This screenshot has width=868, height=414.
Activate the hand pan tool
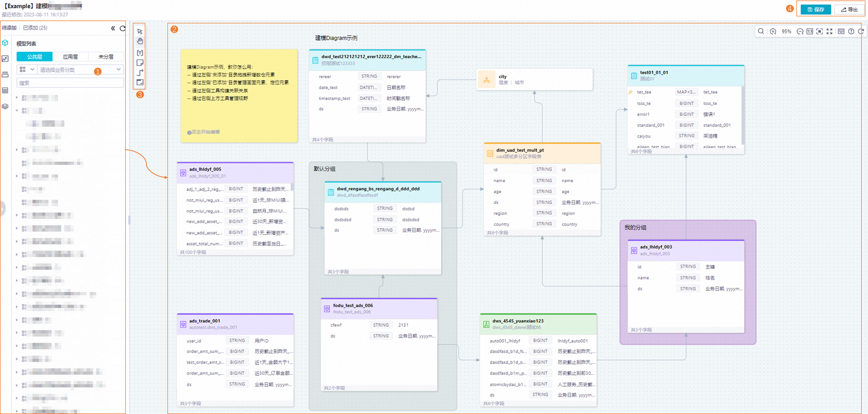click(x=140, y=41)
